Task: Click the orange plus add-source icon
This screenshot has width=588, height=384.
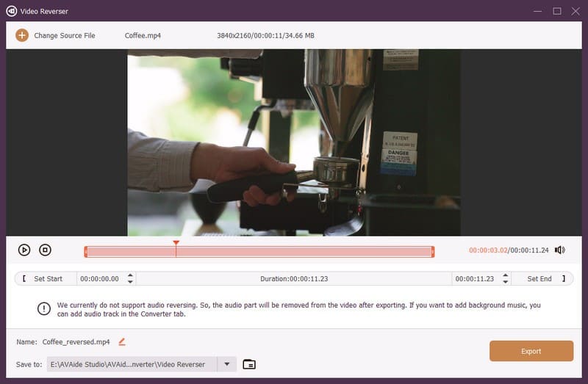Action: (x=22, y=35)
